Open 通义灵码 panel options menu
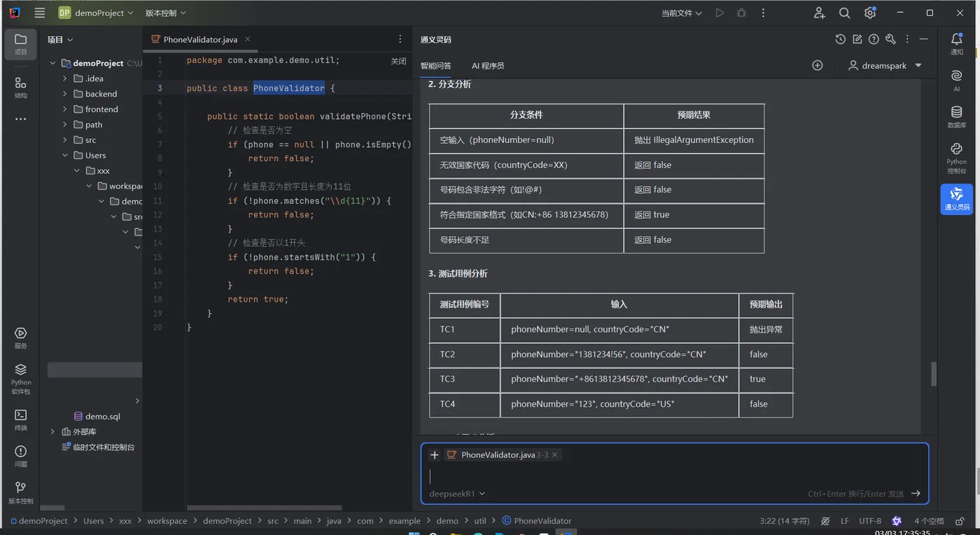The height and width of the screenshot is (535, 980). [907, 39]
